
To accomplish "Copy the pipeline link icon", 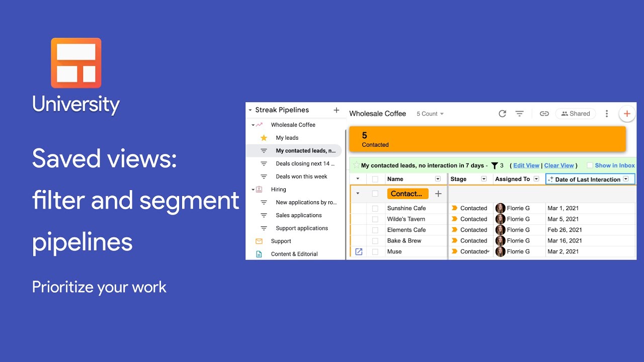I will tap(544, 114).
